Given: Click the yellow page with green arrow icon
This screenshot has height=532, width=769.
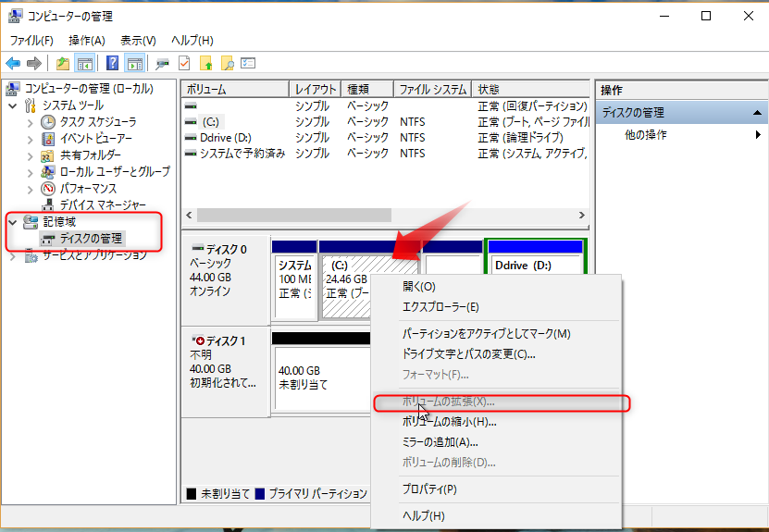Looking at the screenshot, I should pos(206,63).
